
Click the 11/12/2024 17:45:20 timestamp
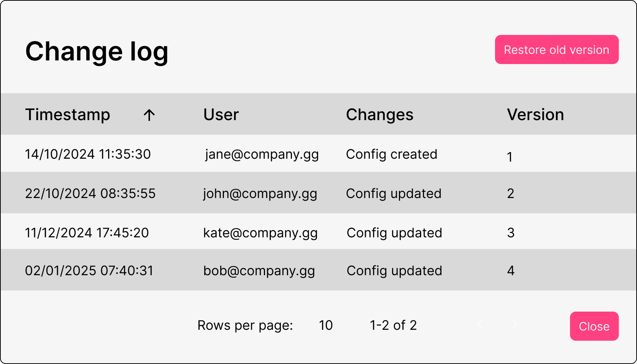87,233
